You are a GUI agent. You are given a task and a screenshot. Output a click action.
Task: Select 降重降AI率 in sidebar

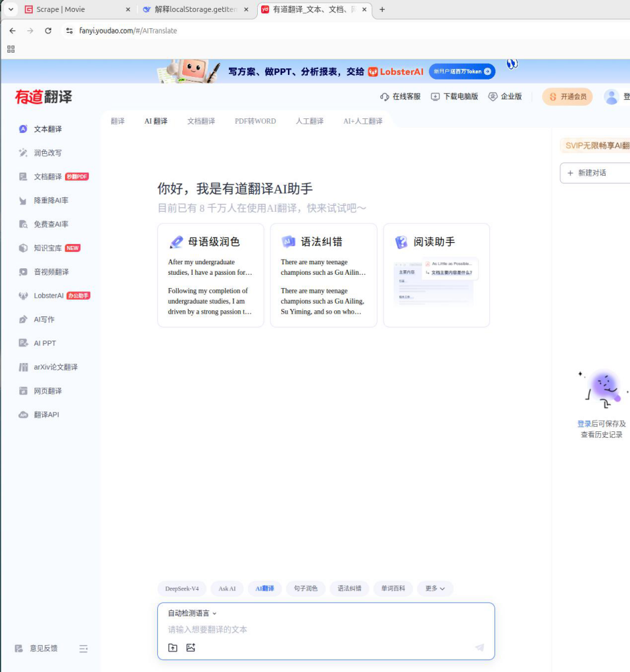coord(43,201)
